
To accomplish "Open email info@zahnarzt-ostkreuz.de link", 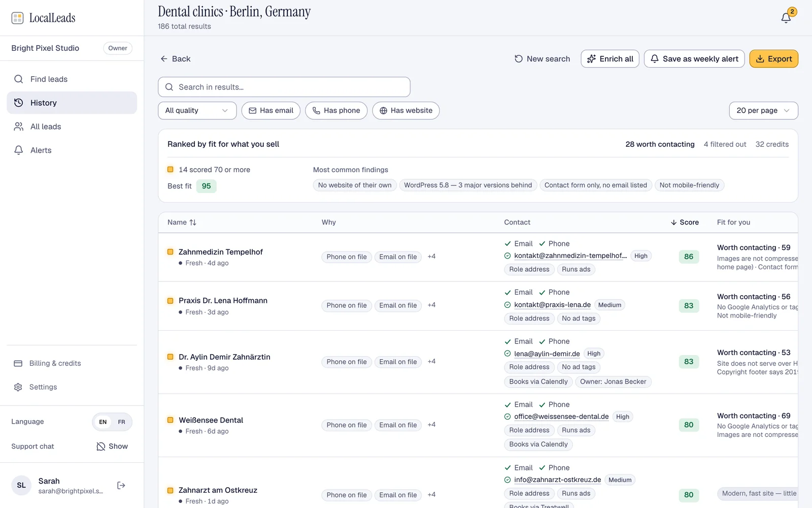I will (x=557, y=480).
